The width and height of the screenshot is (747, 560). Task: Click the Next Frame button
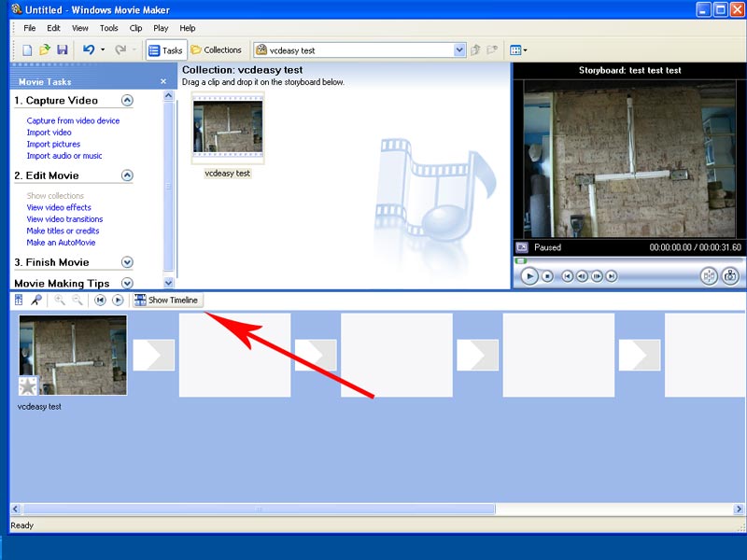(x=597, y=276)
